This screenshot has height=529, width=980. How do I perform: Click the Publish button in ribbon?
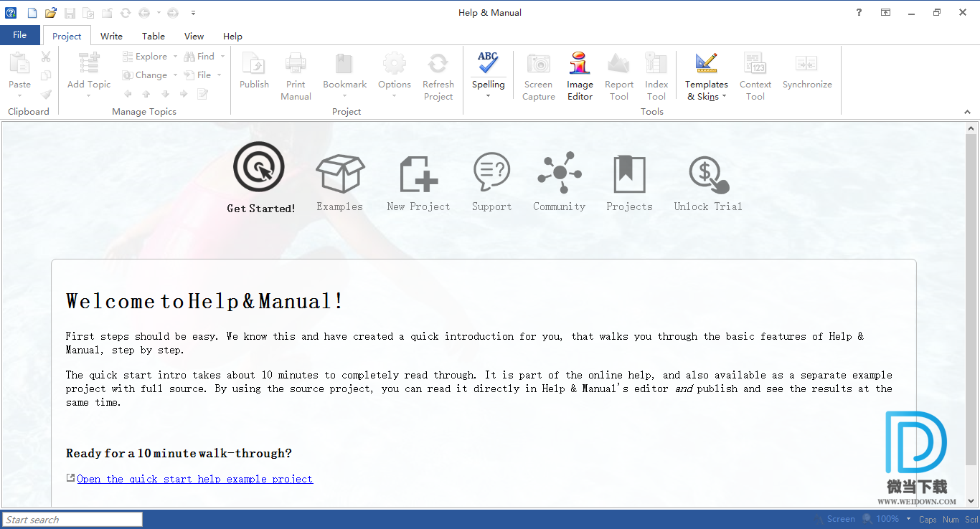click(254, 70)
